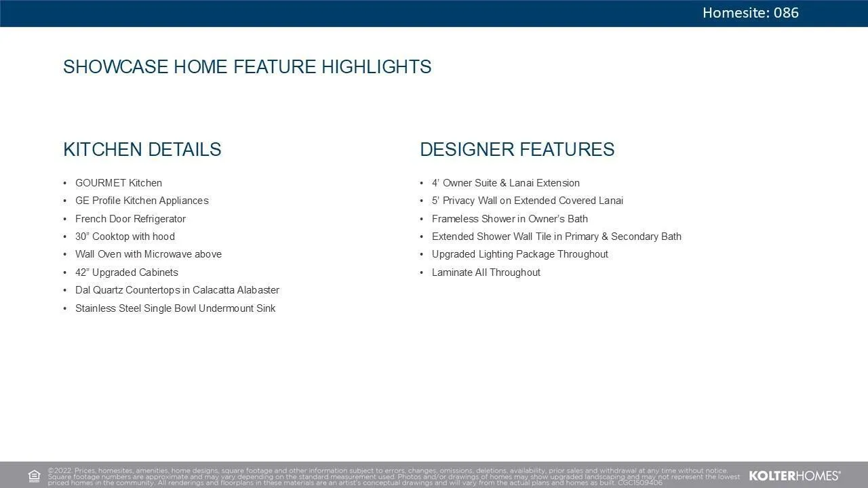Click the Kitchen Details heading
This screenshot has height=488, width=868.
142,150
